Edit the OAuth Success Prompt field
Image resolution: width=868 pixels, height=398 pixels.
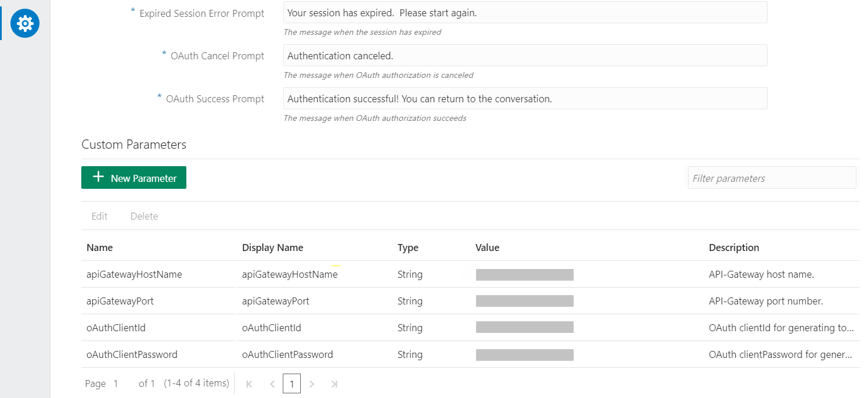pyautogui.click(x=525, y=99)
